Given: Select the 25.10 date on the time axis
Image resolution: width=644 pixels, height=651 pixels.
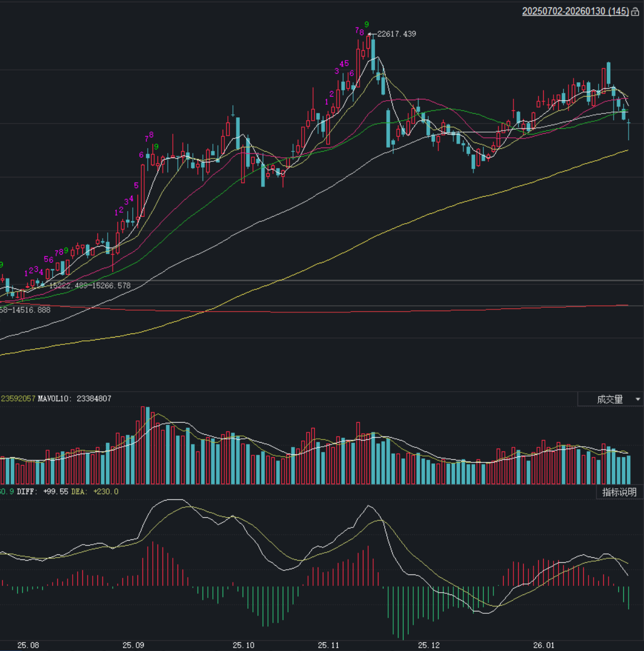Looking at the screenshot, I should tap(243, 645).
